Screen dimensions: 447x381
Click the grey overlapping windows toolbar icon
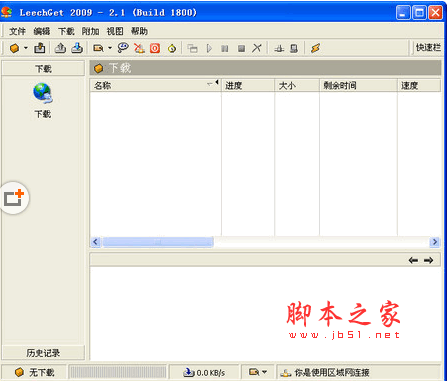click(192, 48)
